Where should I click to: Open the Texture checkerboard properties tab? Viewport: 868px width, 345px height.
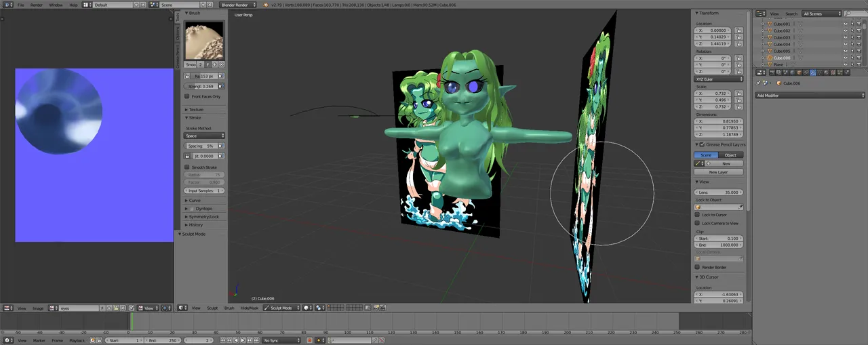pos(833,73)
